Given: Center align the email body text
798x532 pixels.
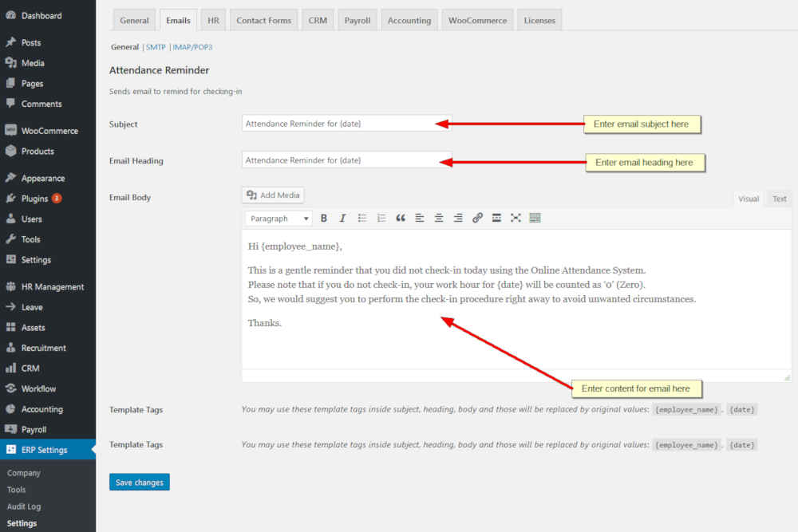Looking at the screenshot, I should (x=439, y=218).
